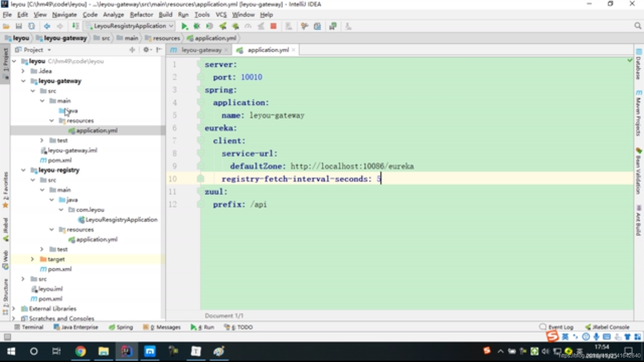Expand External Libraries node
This screenshot has width=644, height=362.
13,308
